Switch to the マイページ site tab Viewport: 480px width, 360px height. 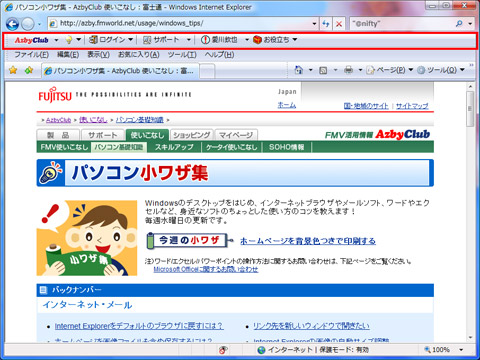coord(236,135)
